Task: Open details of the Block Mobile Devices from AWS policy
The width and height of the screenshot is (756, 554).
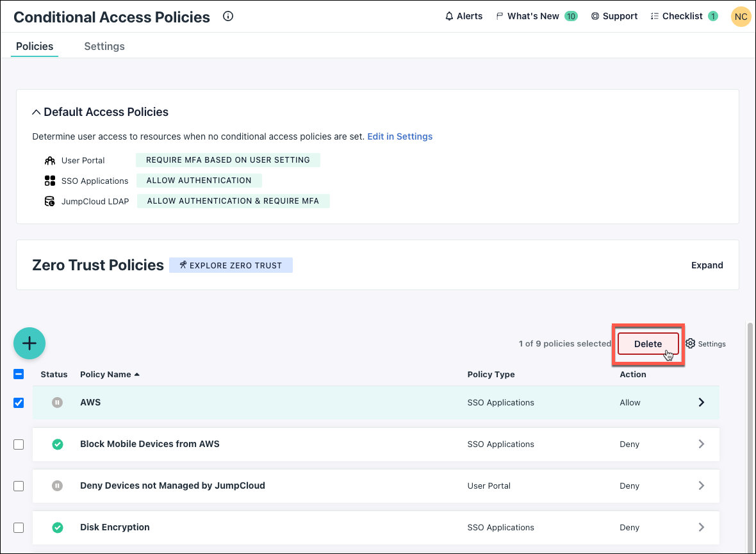Action: pyautogui.click(x=701, y=444)
